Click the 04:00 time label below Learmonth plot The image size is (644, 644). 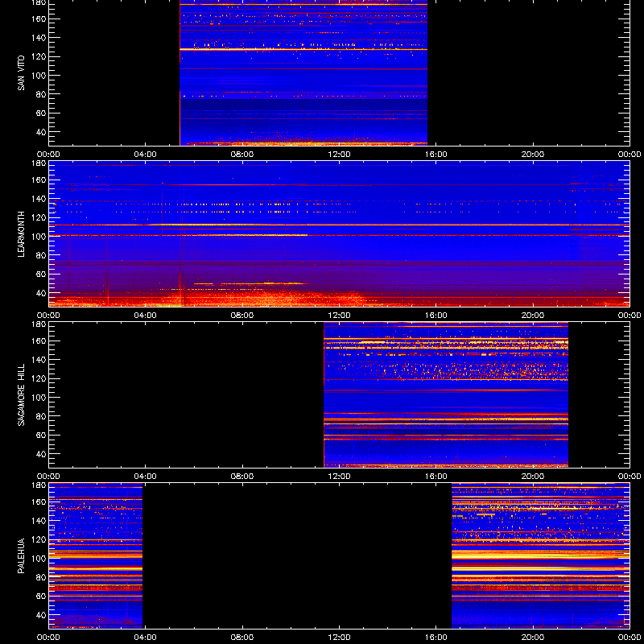pos(146,316)
